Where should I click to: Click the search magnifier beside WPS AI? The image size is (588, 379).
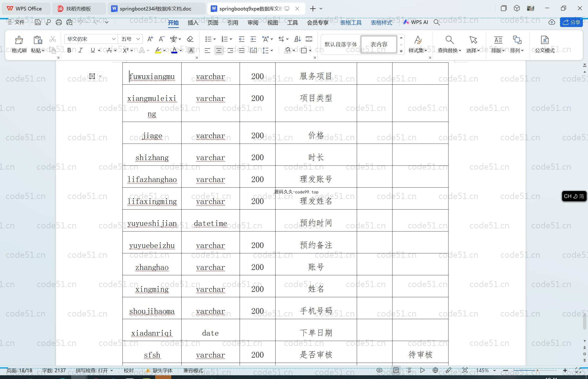click(437, 22)
